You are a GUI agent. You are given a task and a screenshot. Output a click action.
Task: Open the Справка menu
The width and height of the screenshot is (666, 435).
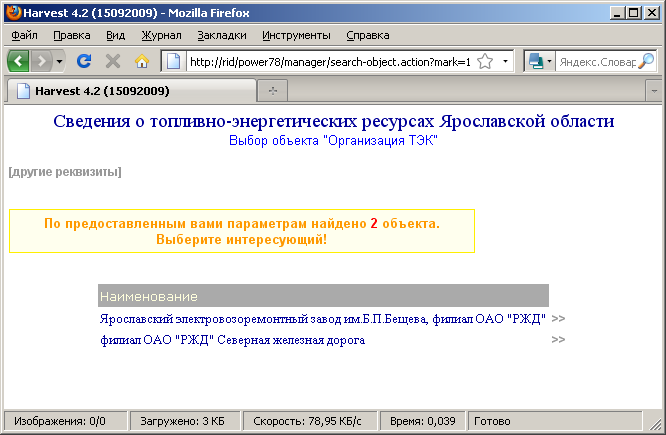tap(368, 35)
